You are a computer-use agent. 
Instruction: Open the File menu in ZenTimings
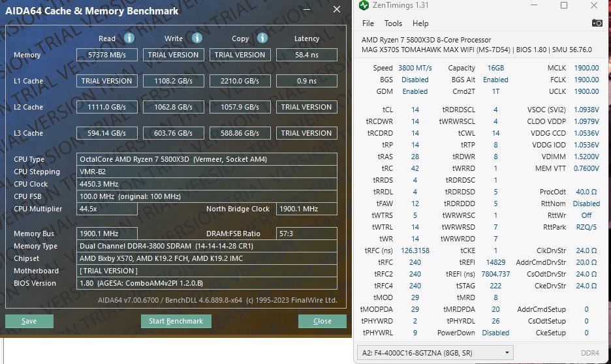pyautogui.click(x=368, y=23)
